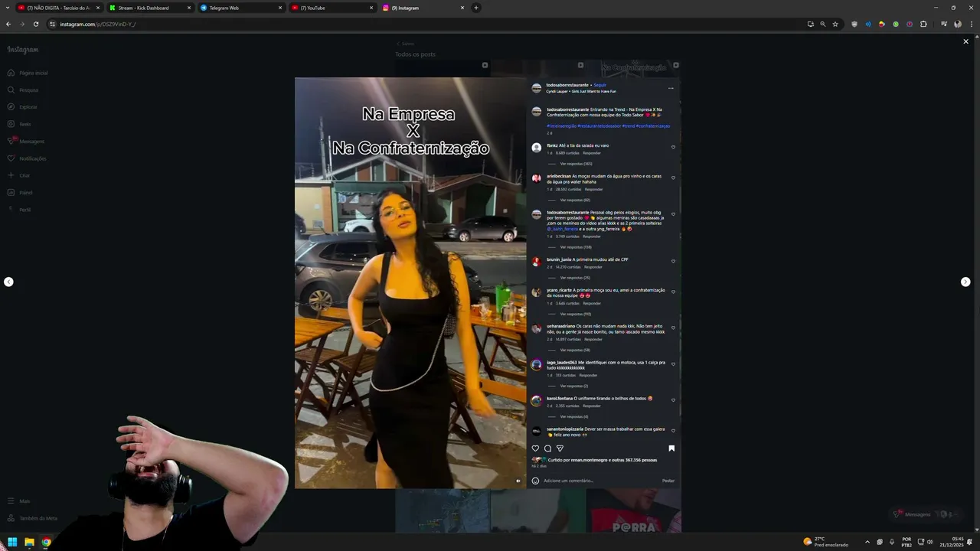Toggle the video mute speaker icon
This screenshot has width=980, height=551.
point(518,481)
